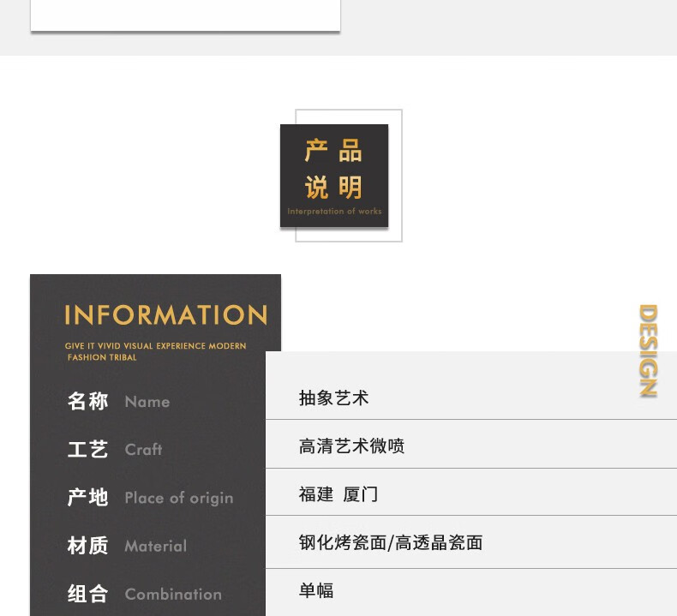Click the 产地 label
Viewport: 677px width, 616px height.
(x=87, y=497)
